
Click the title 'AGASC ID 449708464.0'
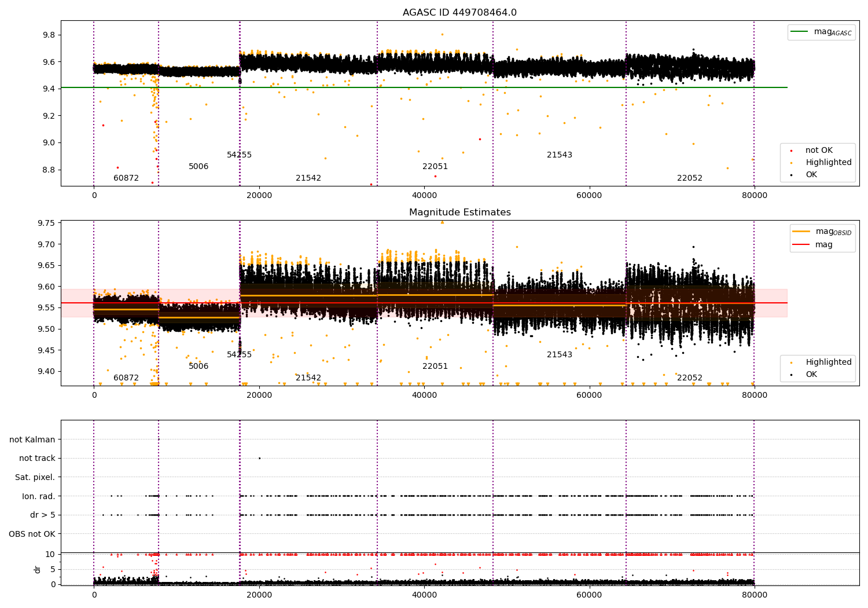coord(459,13)
